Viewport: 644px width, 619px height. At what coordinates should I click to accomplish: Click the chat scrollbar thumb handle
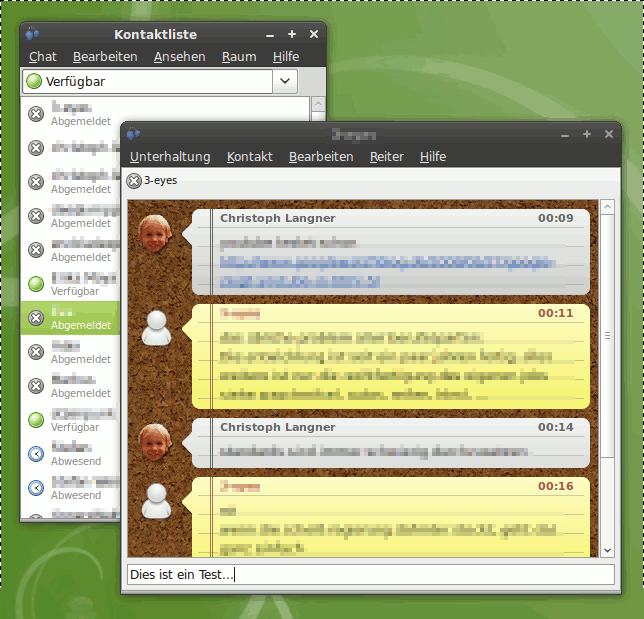coord(607,336)
